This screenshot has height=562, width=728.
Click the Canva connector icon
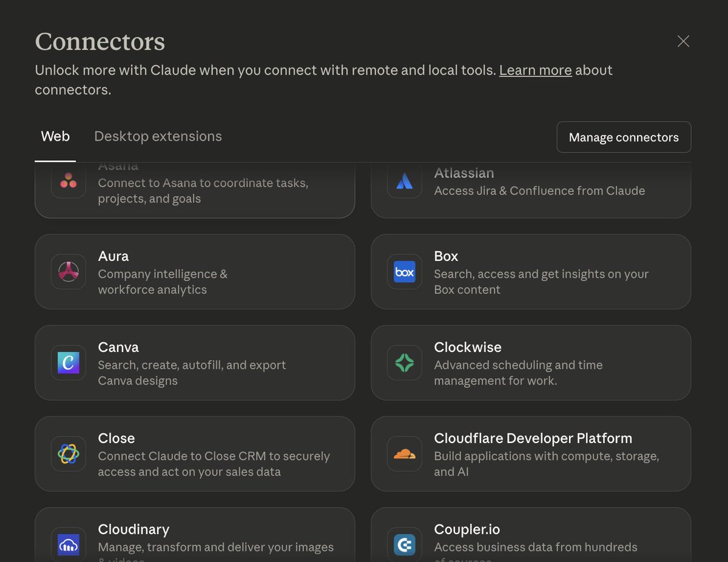(x=68, y=363)
